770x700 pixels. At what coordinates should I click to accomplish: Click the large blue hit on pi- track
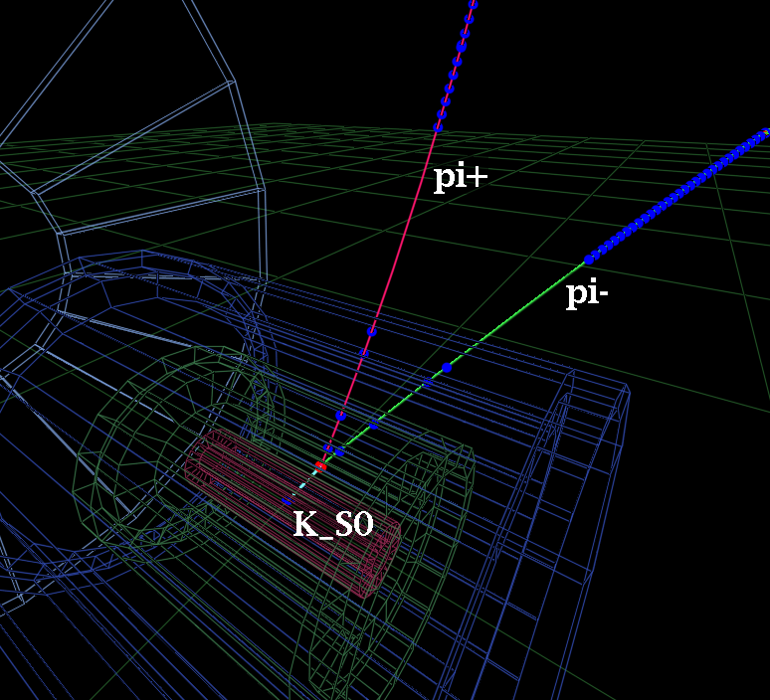coord(447,368)
